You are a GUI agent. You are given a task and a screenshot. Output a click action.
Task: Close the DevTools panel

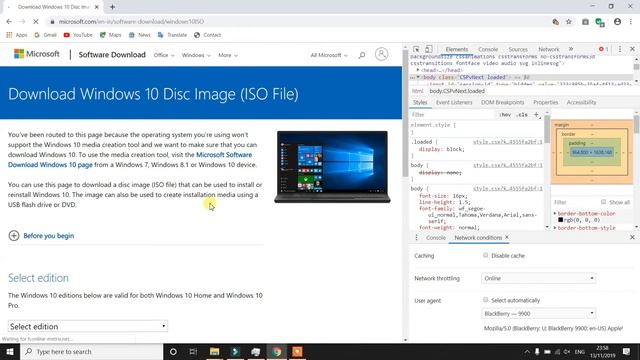click(632, 49)
